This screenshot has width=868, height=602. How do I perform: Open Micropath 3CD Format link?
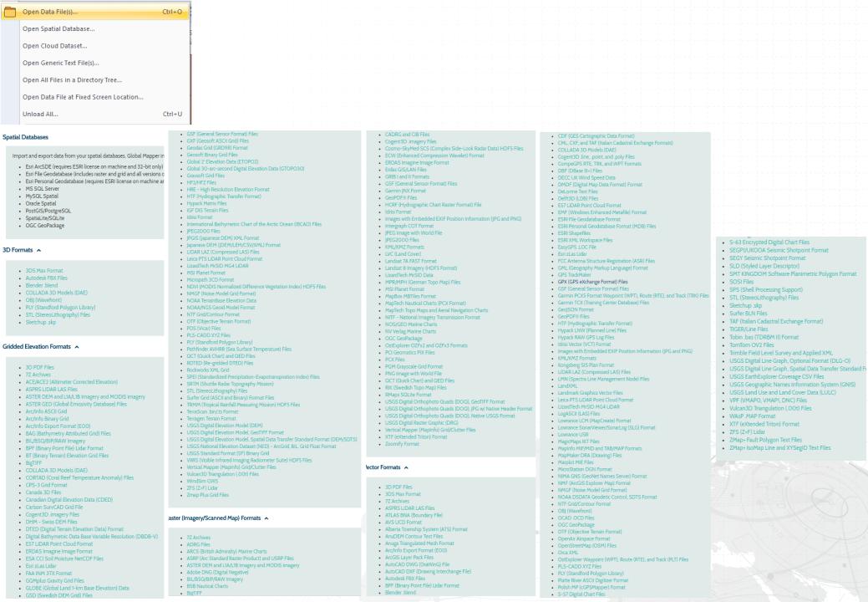pyautogui.click(x=211, y=279)
